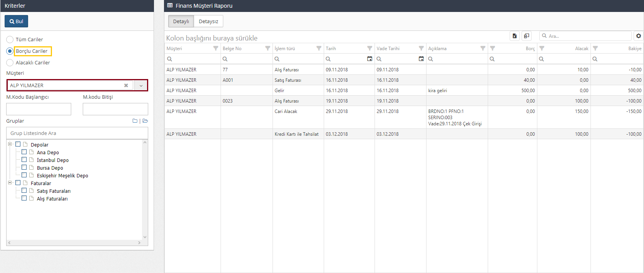Collapse the Depolar tree node
The width and height of the screenshot is (644, 273).
(10, 144)
